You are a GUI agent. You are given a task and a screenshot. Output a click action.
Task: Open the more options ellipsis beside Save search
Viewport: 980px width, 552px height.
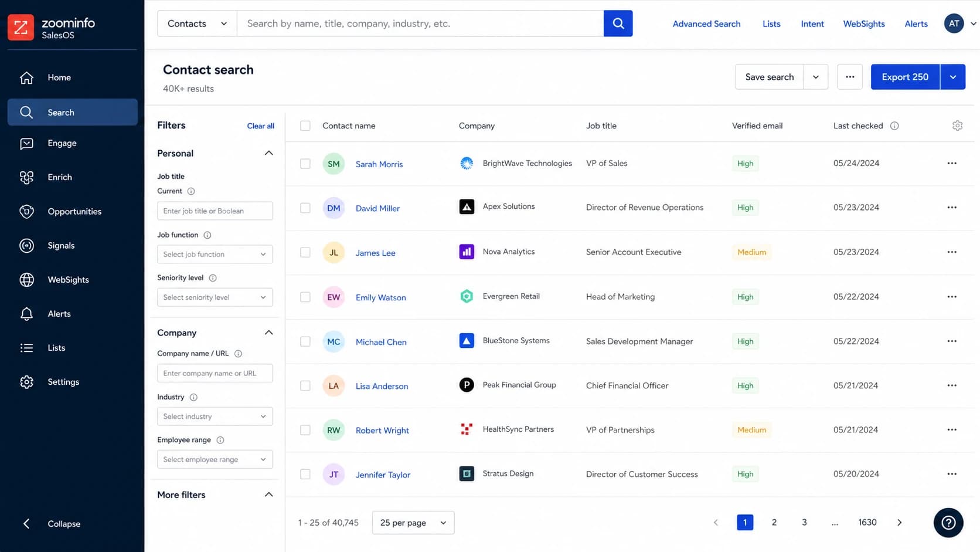pyautogui.click(x=850, y=77)
